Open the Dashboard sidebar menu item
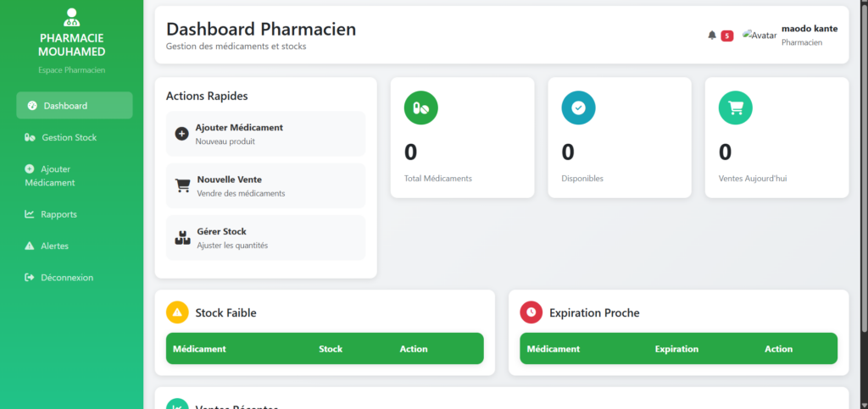The height and width of the screenshot is (409, 868). click(x=74, y=106)
